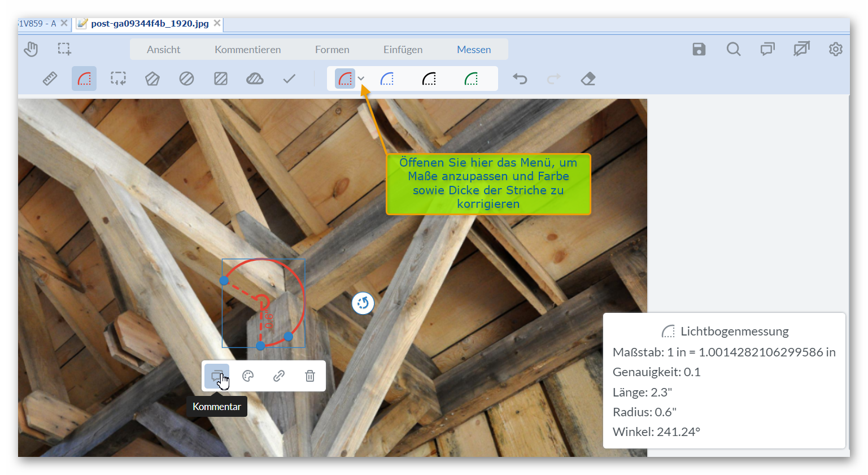Select the ruler distance measurement tool
The height and width of the screenshot is (475, 868).
tap(50, 79)
